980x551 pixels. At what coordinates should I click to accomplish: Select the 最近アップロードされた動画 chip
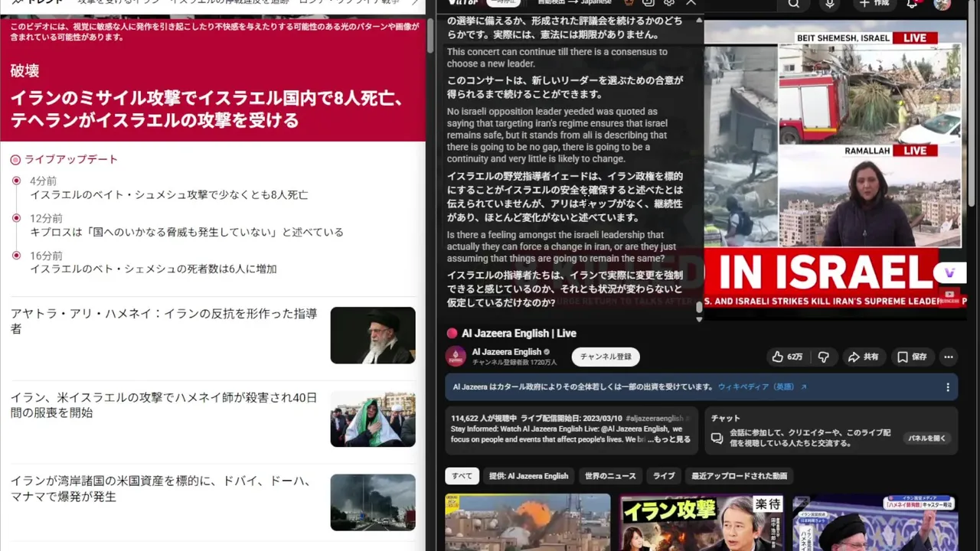click(x=739, y=476)
